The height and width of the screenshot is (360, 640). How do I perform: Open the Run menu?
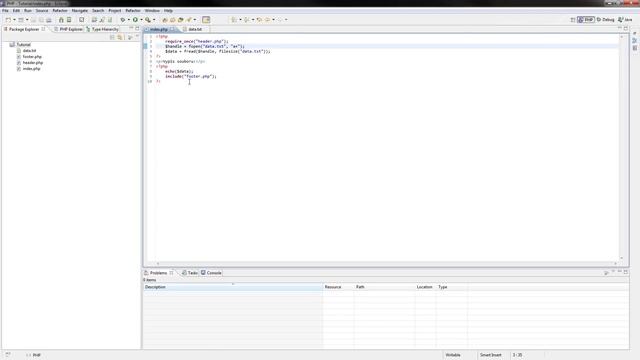click(x=28, y=11)
